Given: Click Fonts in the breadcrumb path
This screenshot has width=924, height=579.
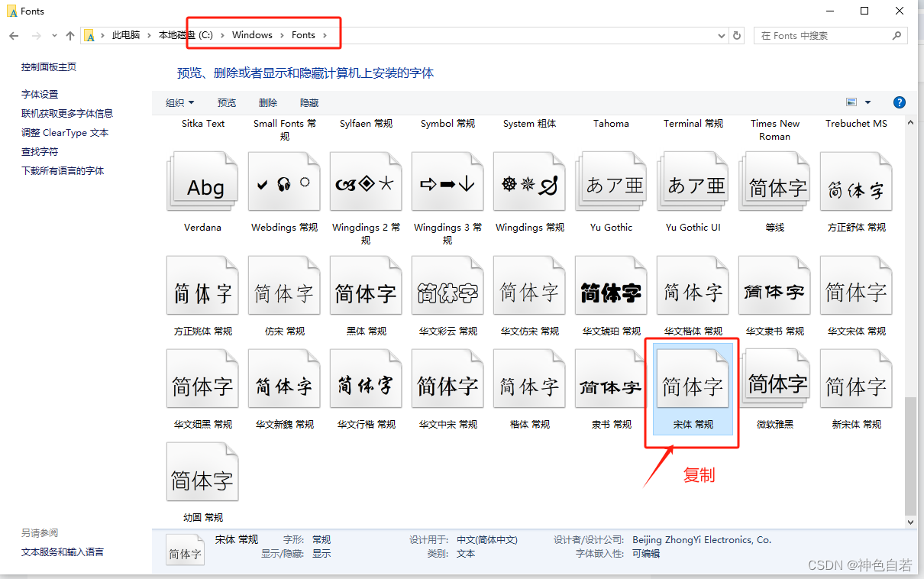Looking at the screenshot, I should coord(302,34).
